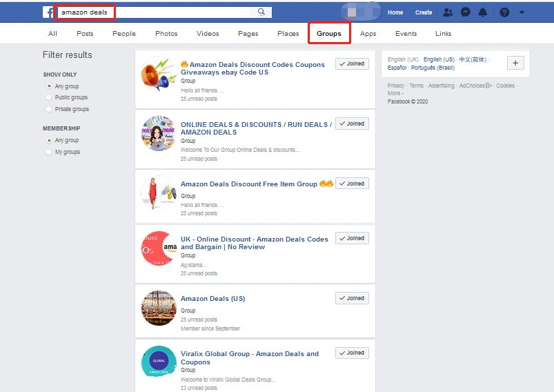
Task: Select the Public groups radio button
Action: (49, 98)
